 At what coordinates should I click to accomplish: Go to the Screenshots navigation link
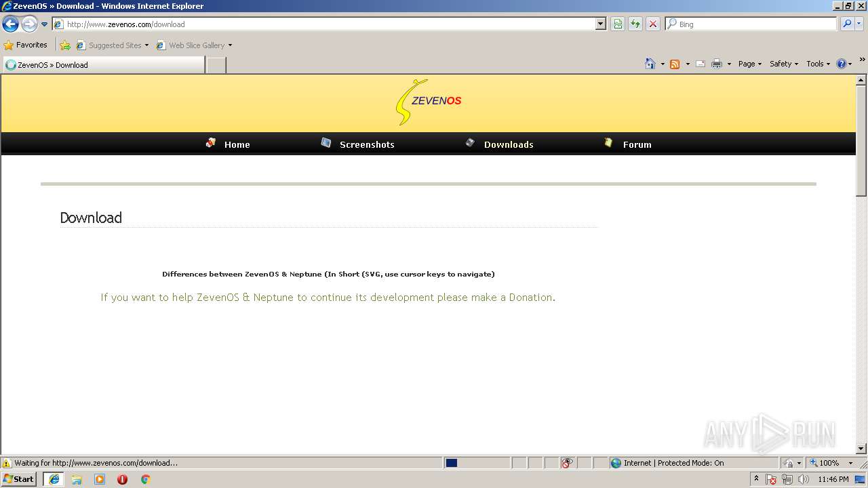367,144
